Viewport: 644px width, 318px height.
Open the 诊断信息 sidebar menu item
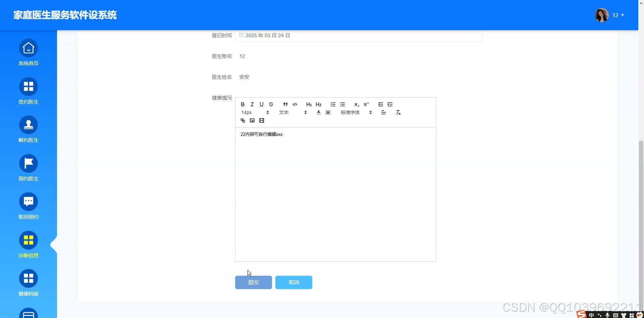(x=28, y=244)
